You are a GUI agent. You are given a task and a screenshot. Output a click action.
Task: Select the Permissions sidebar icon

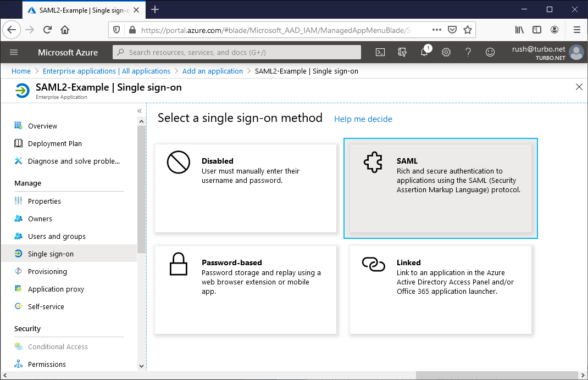18,364
